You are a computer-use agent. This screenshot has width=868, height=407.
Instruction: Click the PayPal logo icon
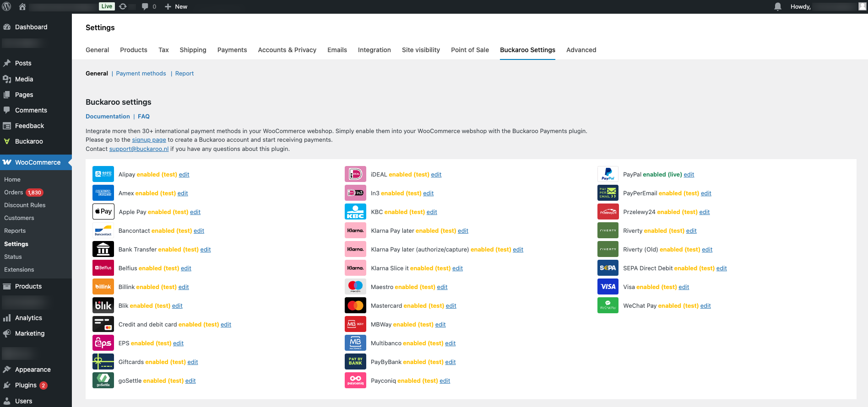(608, 174)
